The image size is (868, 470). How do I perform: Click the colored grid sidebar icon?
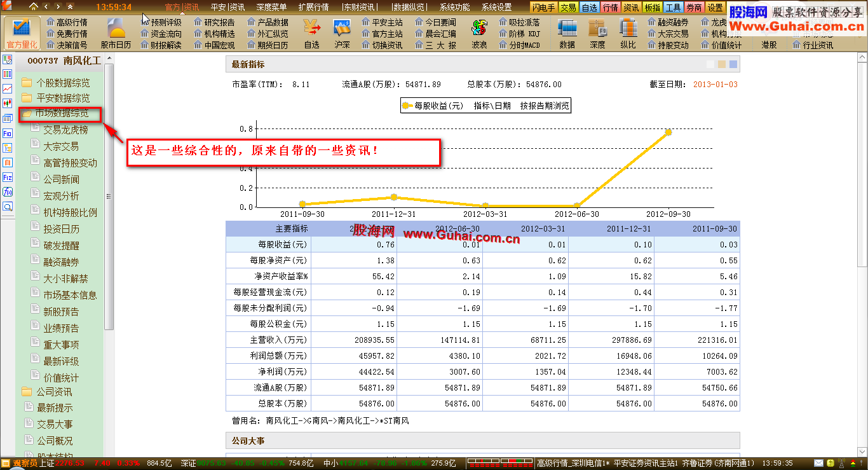click(8, 74)
